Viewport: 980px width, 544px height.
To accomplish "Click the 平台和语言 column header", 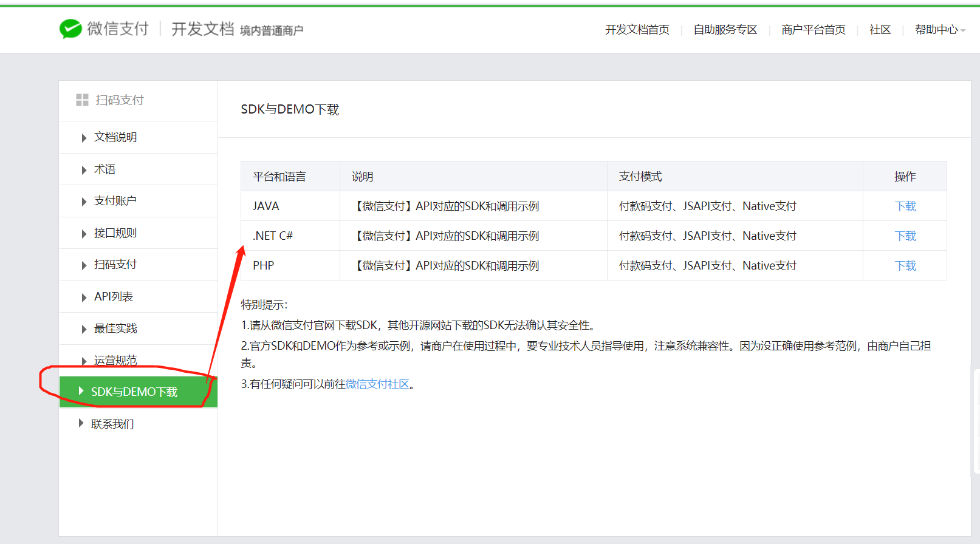I will coord(290,176).
